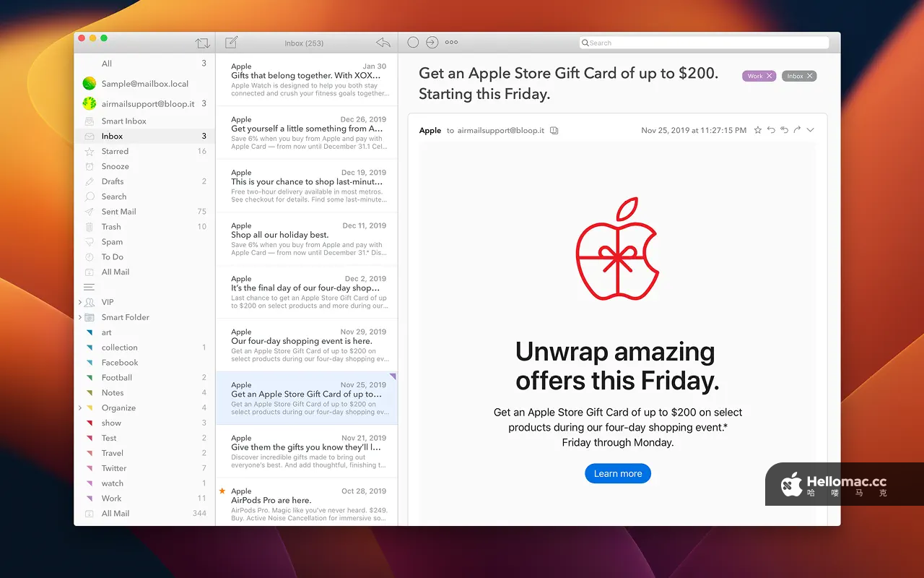Select the Facebook label
The width and height of the screenshot is (924, 578).
(x=144, y=363)
